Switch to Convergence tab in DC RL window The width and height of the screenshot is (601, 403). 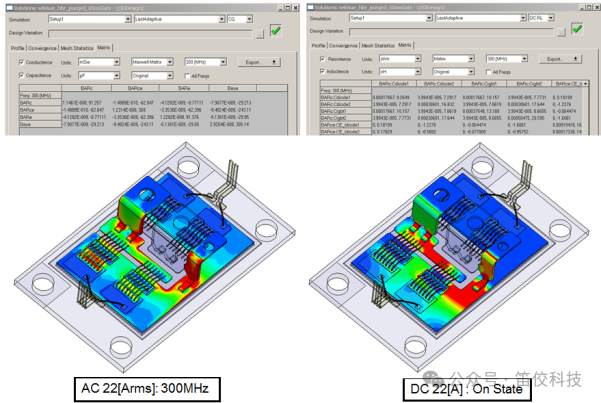click(343, 46)
